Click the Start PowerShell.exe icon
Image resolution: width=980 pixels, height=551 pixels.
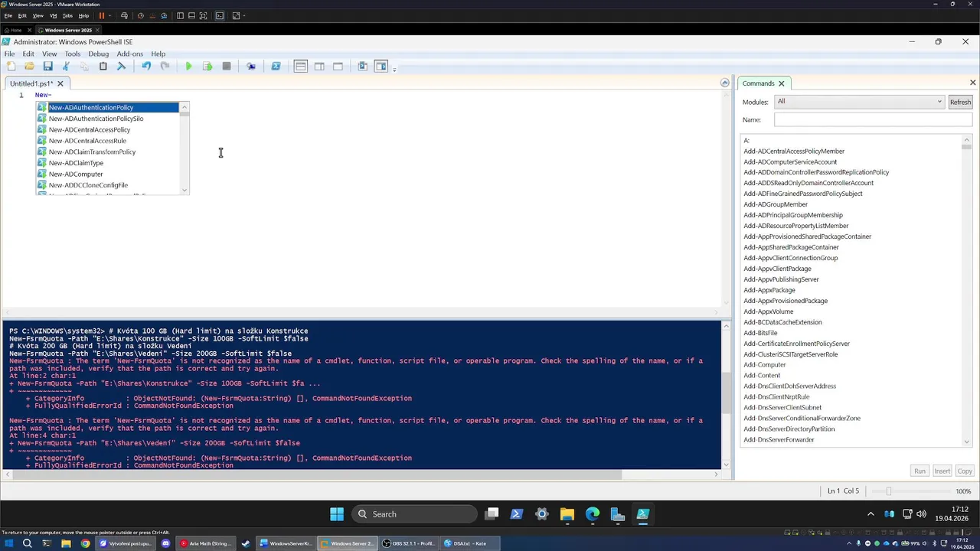276,67
